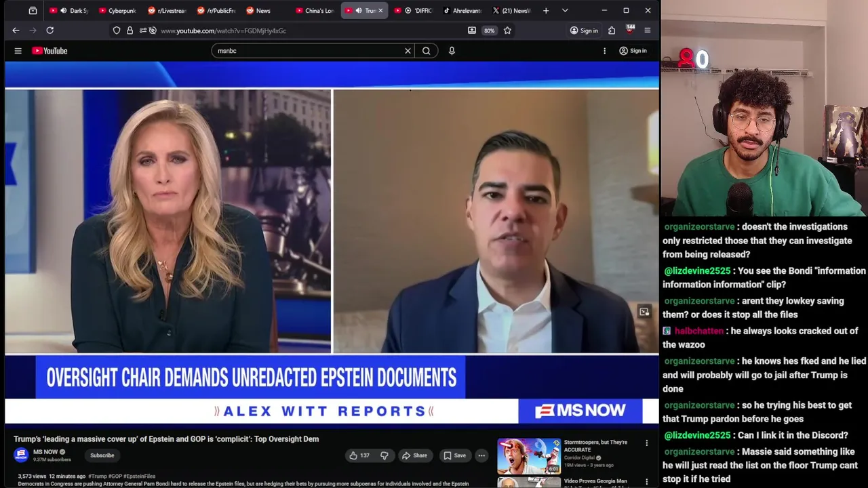Open more actions menu beside Save
This screenshot has width=868, height=488.
point(481,455)
